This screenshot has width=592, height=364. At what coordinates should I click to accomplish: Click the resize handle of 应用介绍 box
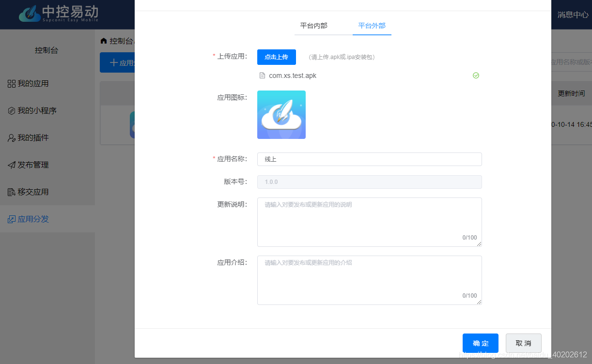click(x=479, y=302)
